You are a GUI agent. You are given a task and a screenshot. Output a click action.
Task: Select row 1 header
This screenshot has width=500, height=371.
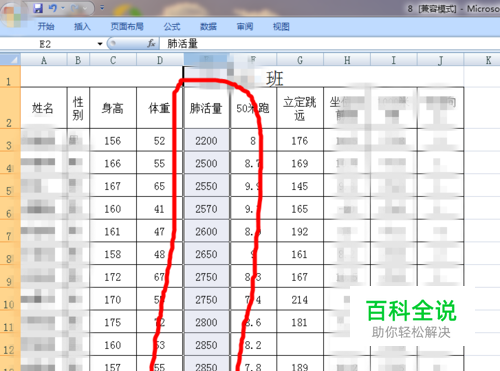[10, 77]
